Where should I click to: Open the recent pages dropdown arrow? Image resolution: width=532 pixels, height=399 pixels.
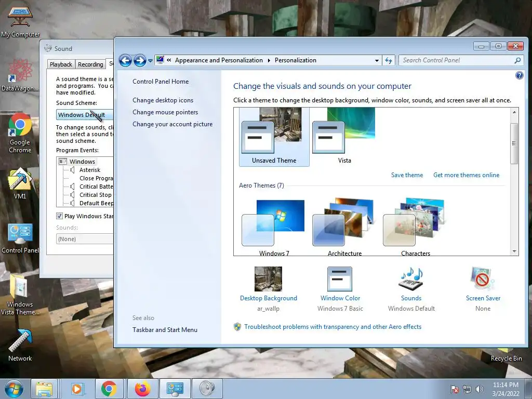tap(150, 61)
